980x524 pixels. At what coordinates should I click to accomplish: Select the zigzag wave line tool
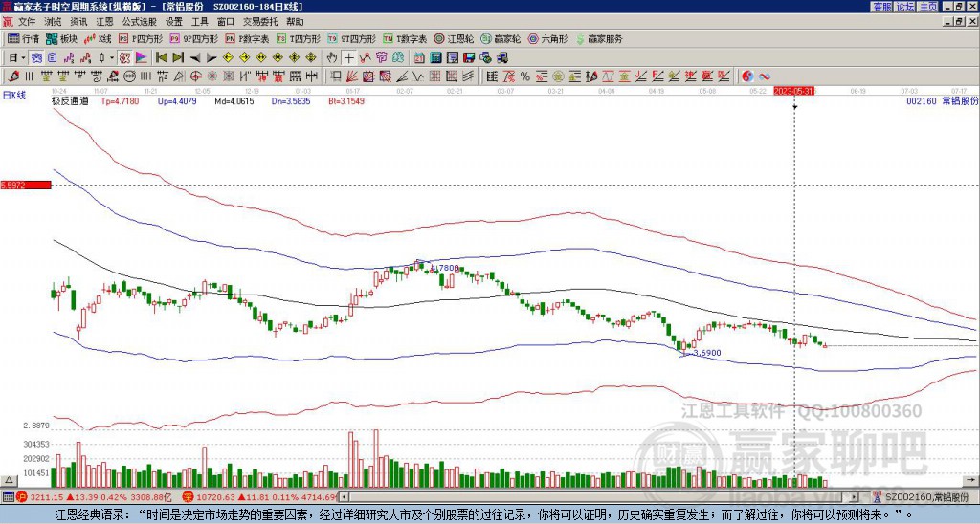419,76
